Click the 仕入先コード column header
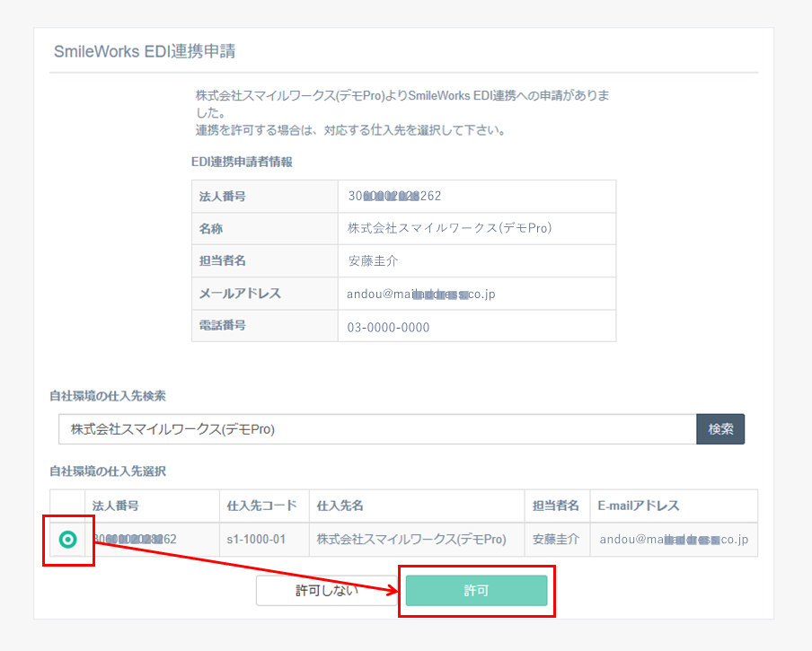 coord(262,506)
